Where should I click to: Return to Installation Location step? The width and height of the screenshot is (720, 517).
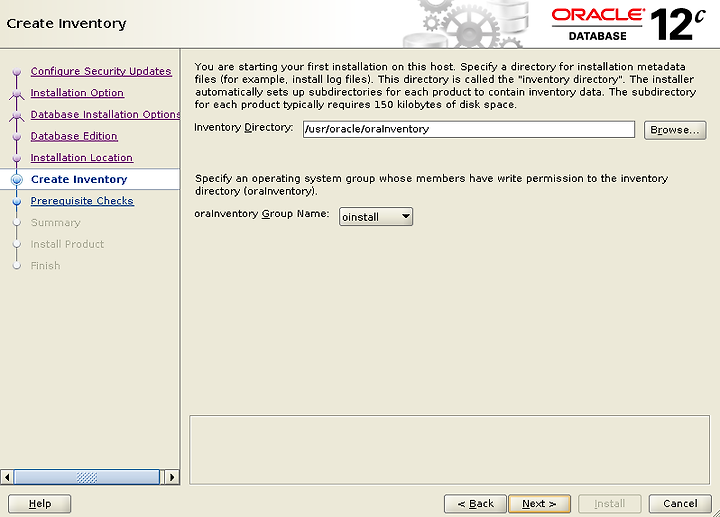click(82, 157)
